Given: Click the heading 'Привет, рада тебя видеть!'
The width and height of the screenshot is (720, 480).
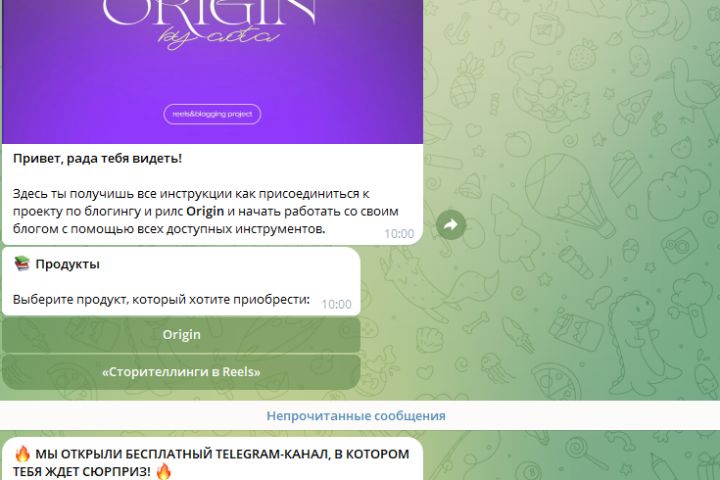Looking at the screenshot, I should click(97, 158).
